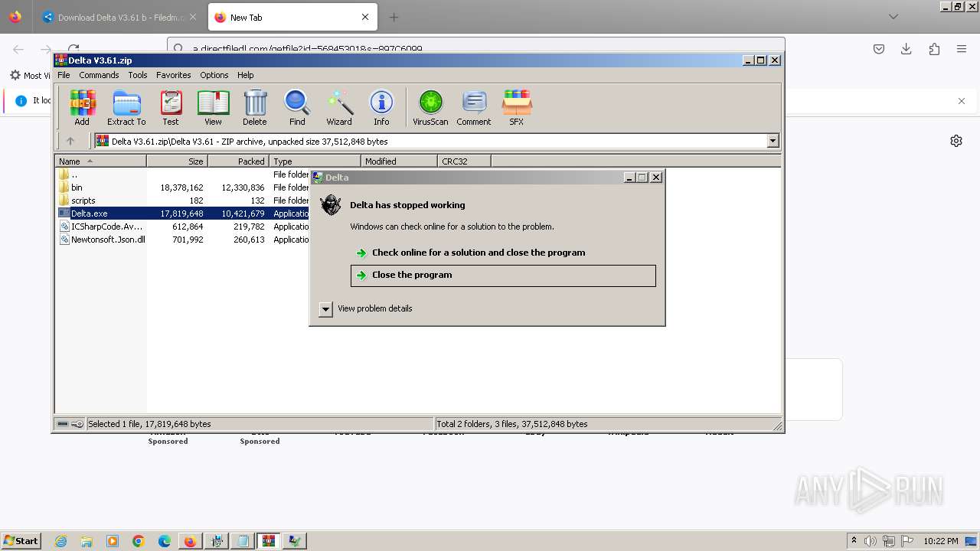Open the Comment tool
The height and width of the screenshot is (551, 980).
[x=474, y=107]
